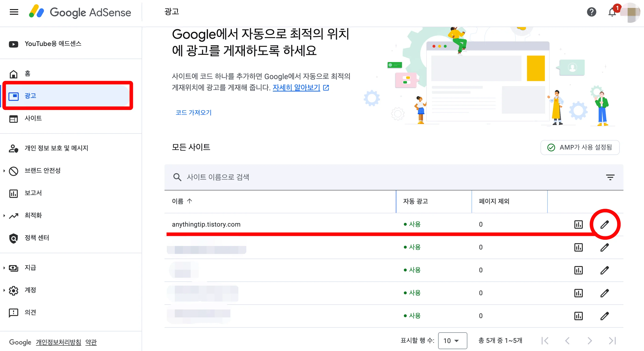Click the Google AdSense logo
The image size is (644, 351).
click(80, 12)
